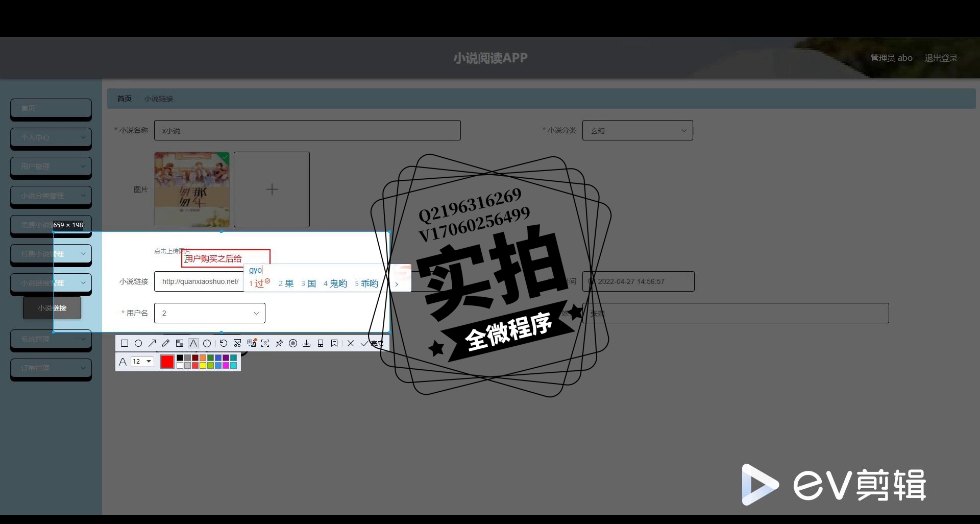Select the rectangle annotation tool
Image resolution: width=980 pixels, height=524 pixels.
pos(124,343)
